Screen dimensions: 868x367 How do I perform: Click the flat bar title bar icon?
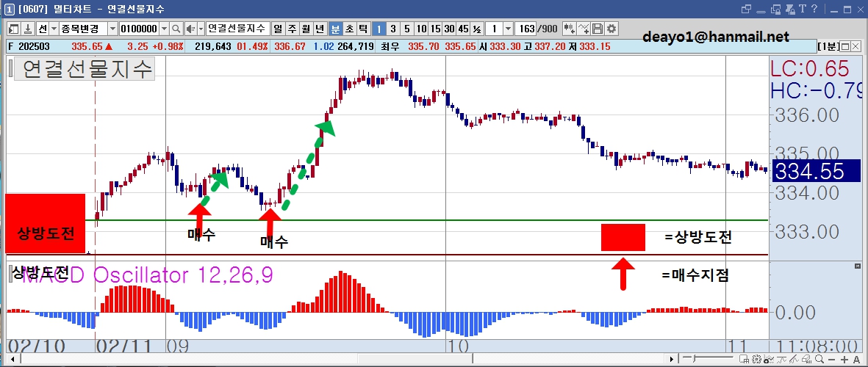(x=761, y=12)
